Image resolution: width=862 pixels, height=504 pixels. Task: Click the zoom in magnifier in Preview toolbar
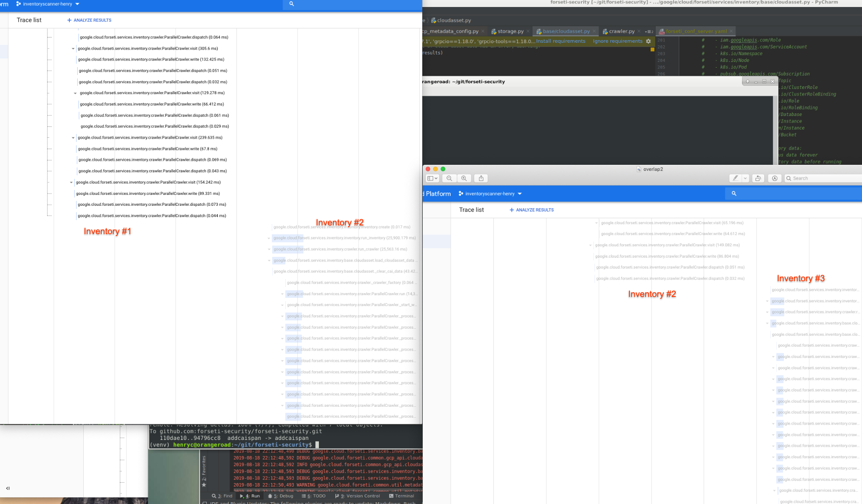(x=464, y=178)
